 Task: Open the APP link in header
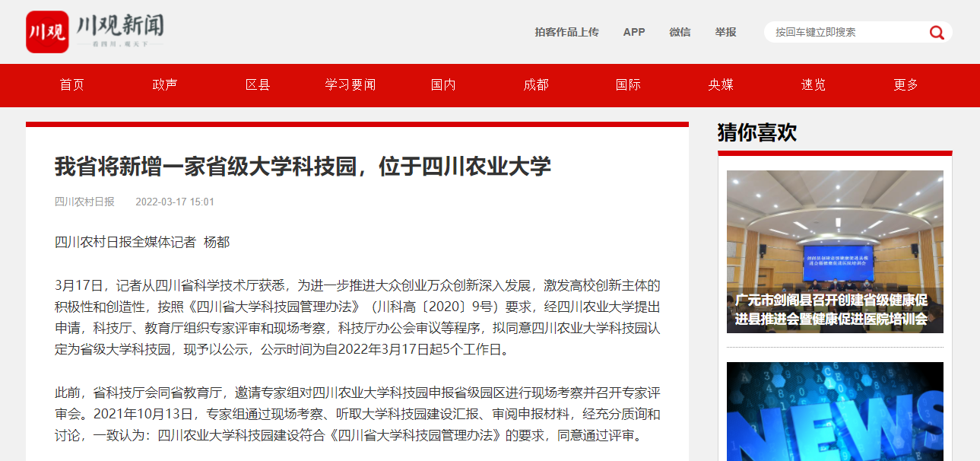click(633, 32)
